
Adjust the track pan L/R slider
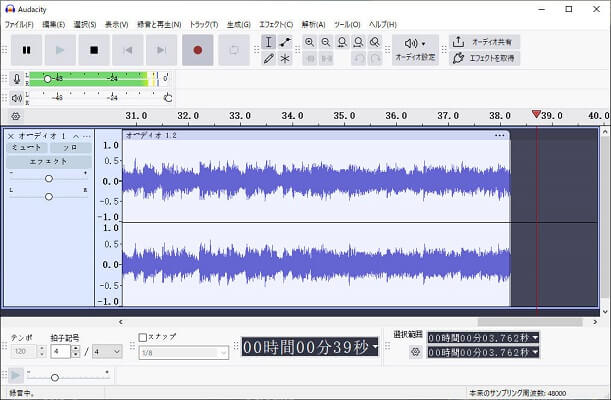[x=49, y=196]
